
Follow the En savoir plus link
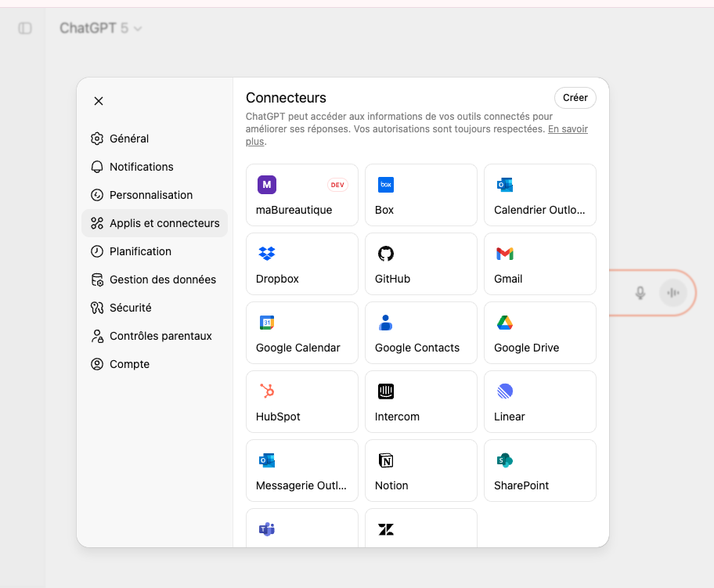[x=568, y=129]
